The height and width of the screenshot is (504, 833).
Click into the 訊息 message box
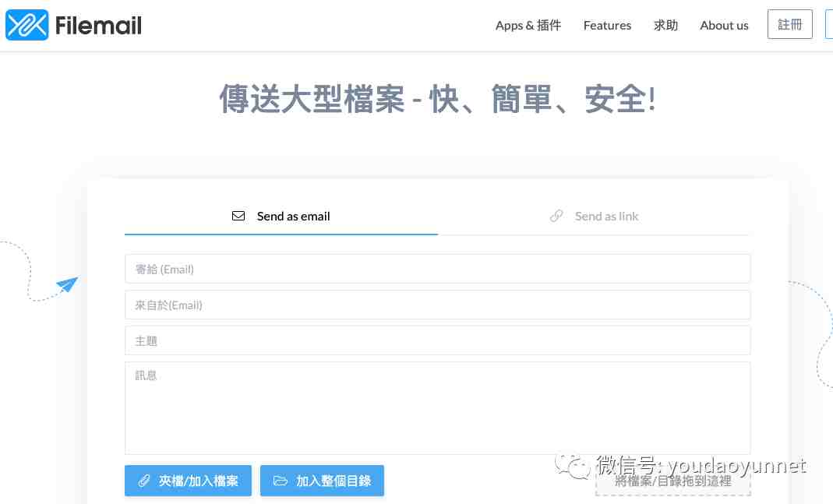tap(438, 408)
